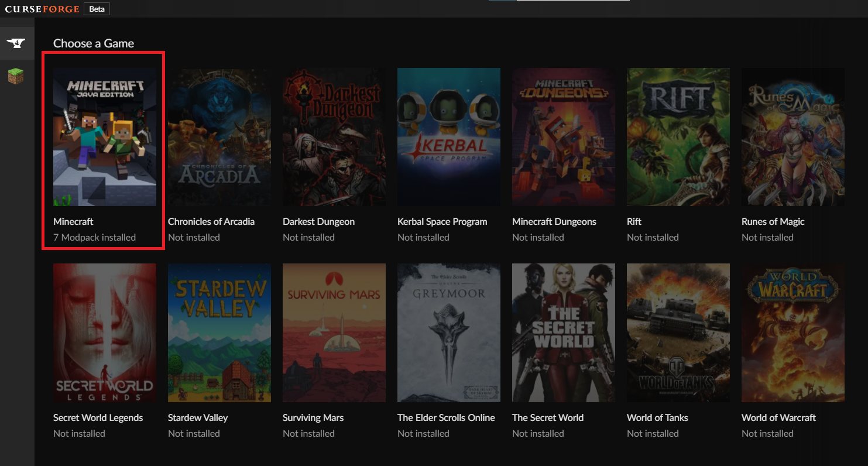Click 'Not installed' under Stardew Valley
This screenshot has height=466, width=868.
tap(194, 433)
